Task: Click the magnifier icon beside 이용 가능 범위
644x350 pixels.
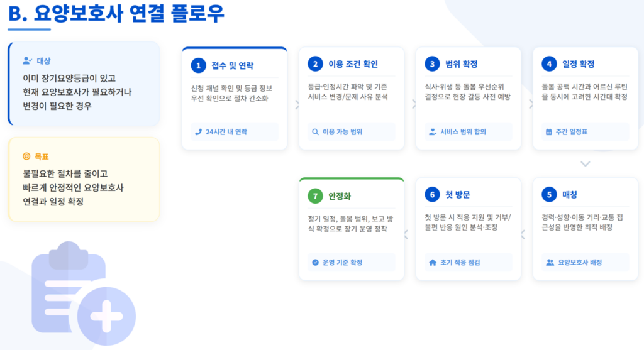Action: point(315,132)
